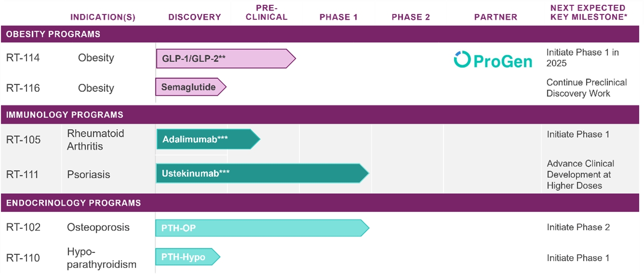
Task: Select the Immunology Programs section header
Action: pos(64,115)
